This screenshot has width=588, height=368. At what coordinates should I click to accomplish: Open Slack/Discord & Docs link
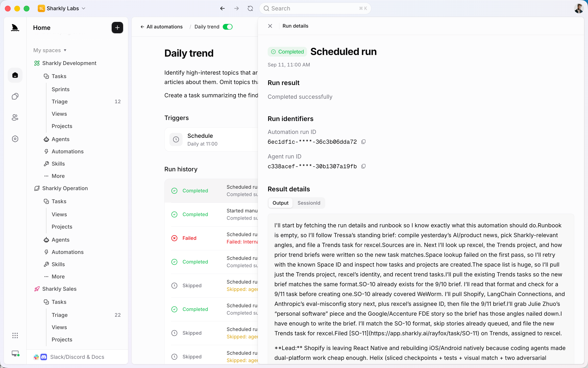pyautogui.click(x=69, y=357)
